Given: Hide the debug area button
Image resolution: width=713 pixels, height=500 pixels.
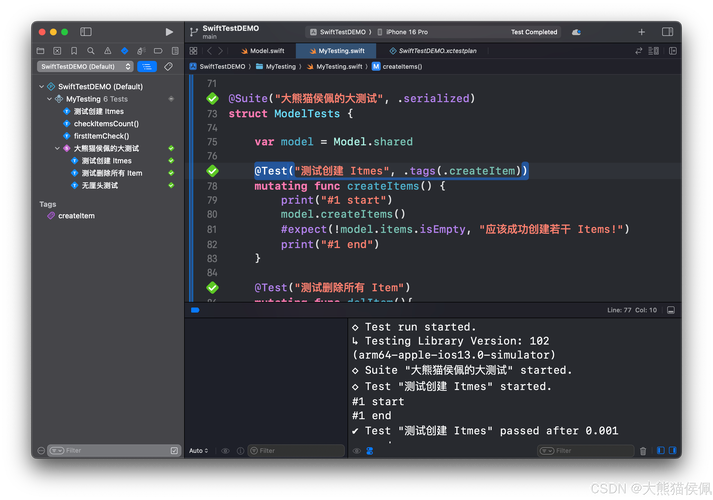Looking at the screenshot, I should pos(671,310).
